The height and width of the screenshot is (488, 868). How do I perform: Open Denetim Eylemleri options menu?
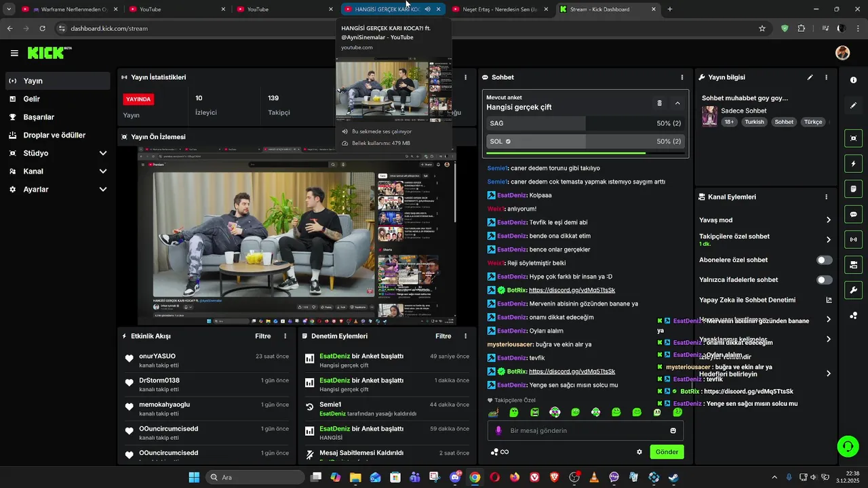pyautogui.click(x=465, y=336)
